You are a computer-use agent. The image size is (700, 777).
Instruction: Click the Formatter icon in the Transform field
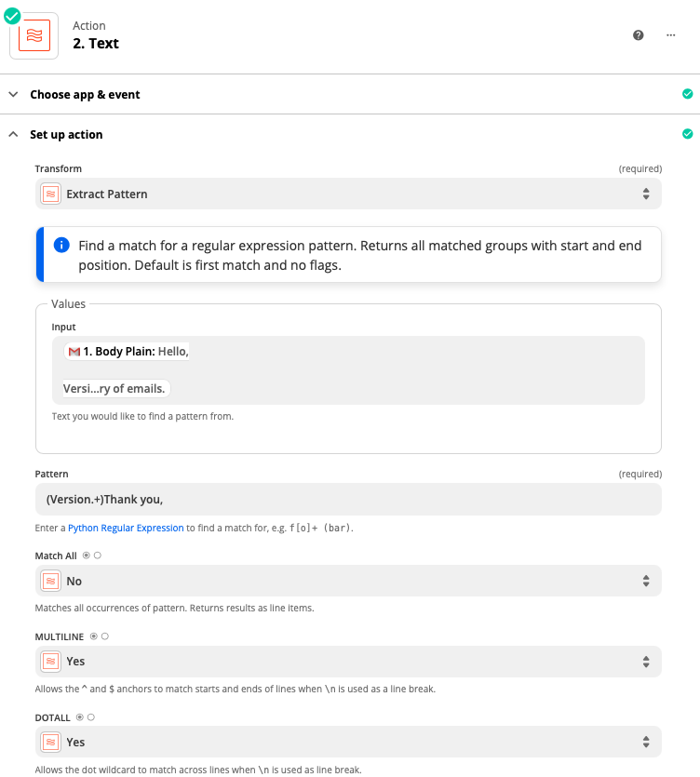tap(51, 194)
